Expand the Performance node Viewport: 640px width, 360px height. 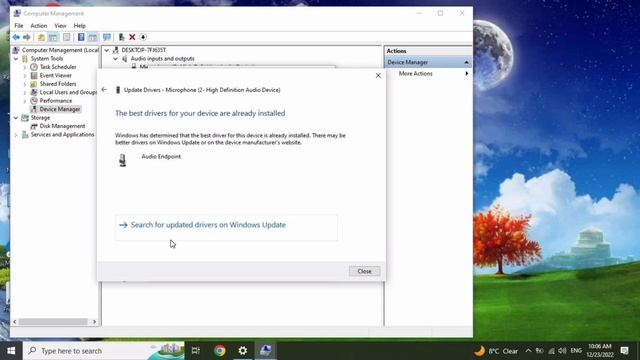[x=24, y=101]
